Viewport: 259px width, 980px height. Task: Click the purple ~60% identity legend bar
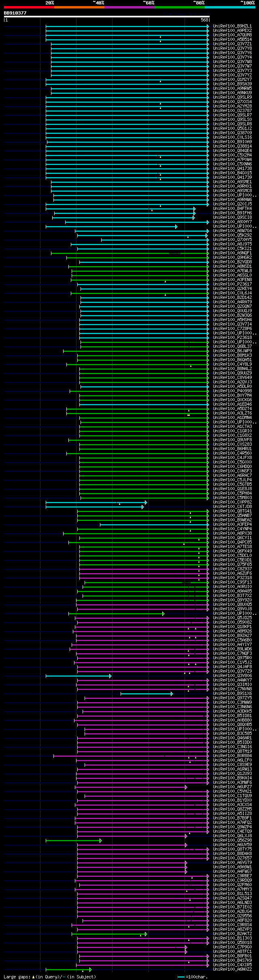(129, 7)
